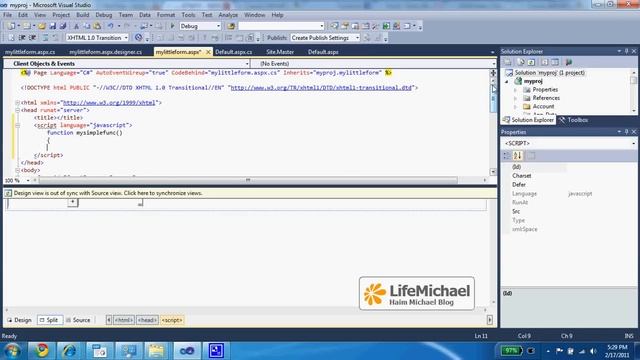Image resolution: width=640 pixels, height=360 pixels.
Task: Click the <html> breadcrumb tag
Action: pyautogui.click(x=123, y=320)
